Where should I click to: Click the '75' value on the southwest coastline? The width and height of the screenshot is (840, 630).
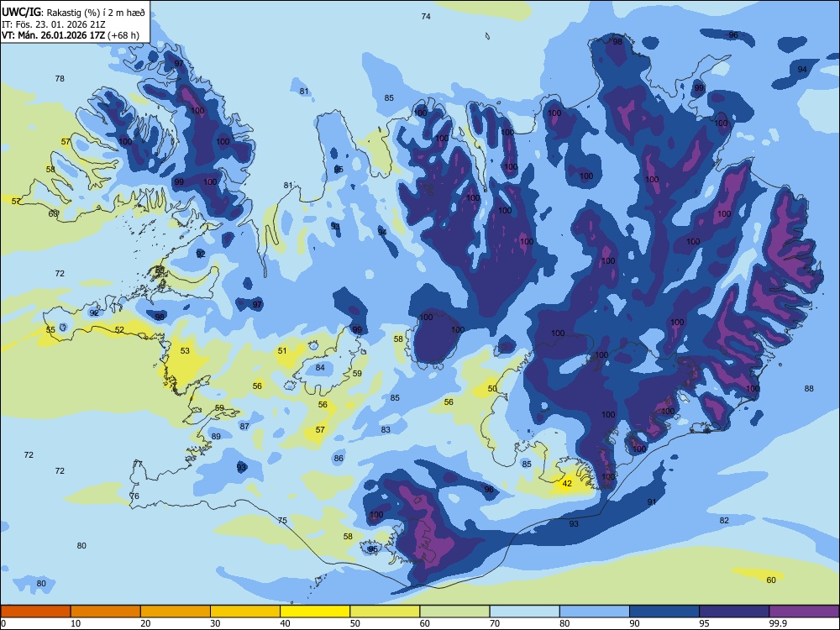tap(282, 521)
